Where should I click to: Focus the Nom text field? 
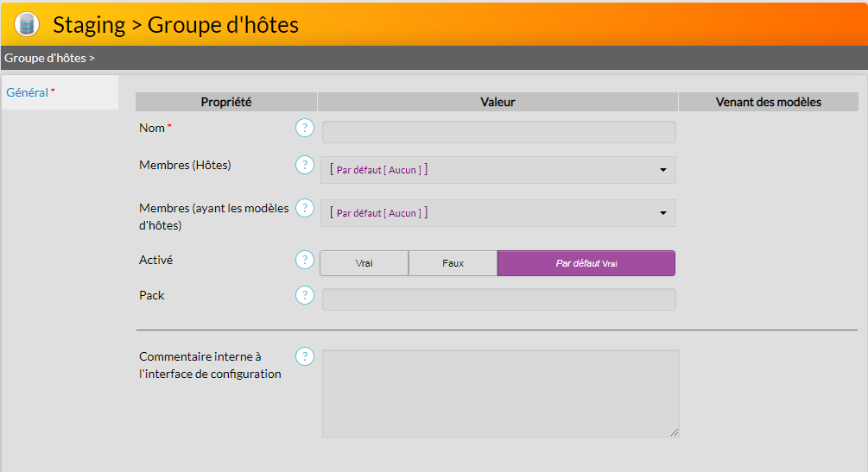coord(498,132)
